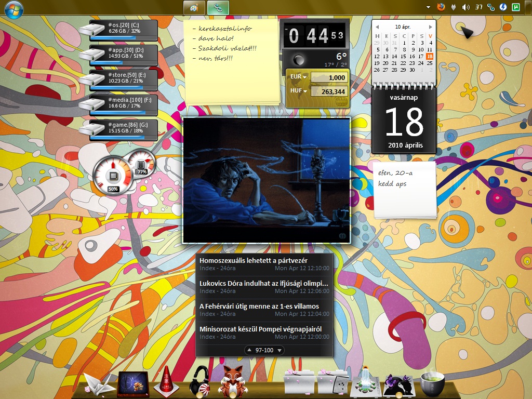Launch the waterfall fountain dock icon
Image resolution: width=532 pixels, height=399 pixels.
click(366, 382)
